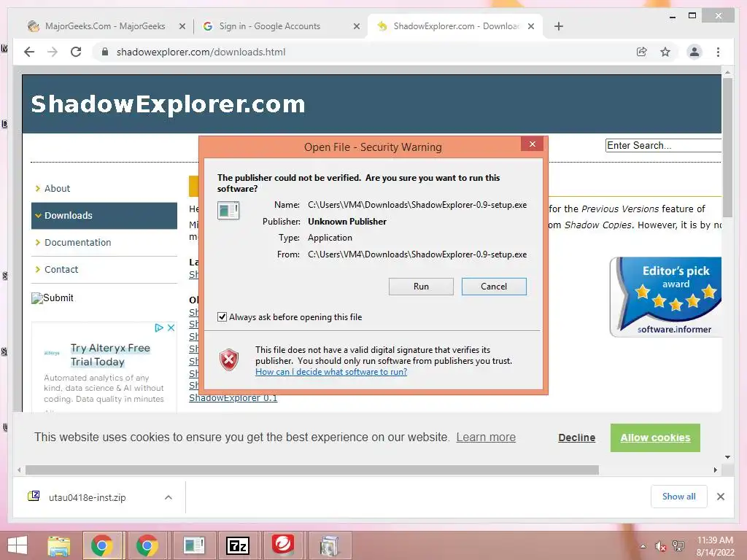
Task: Open a new tab with plus
Action: tap(559, 26)
